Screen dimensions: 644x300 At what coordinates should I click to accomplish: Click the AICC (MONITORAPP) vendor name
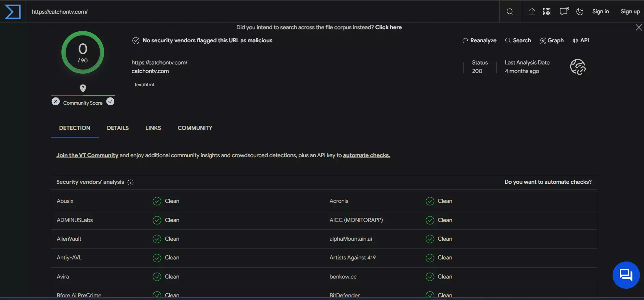356,220
